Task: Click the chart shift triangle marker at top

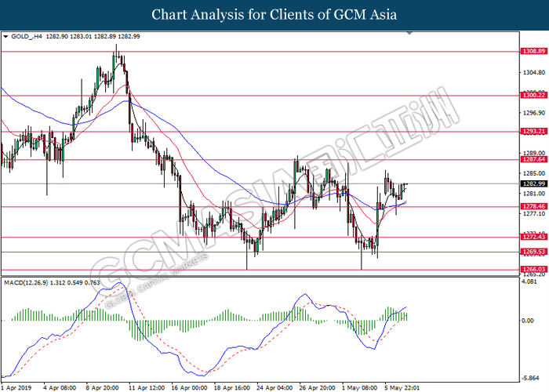Action: tap(409, 33)
